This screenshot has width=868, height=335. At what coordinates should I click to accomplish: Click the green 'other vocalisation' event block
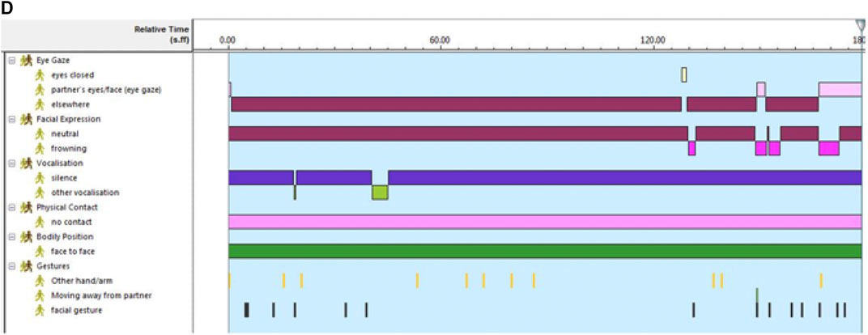pyautogui.click(x=379, y=193)
